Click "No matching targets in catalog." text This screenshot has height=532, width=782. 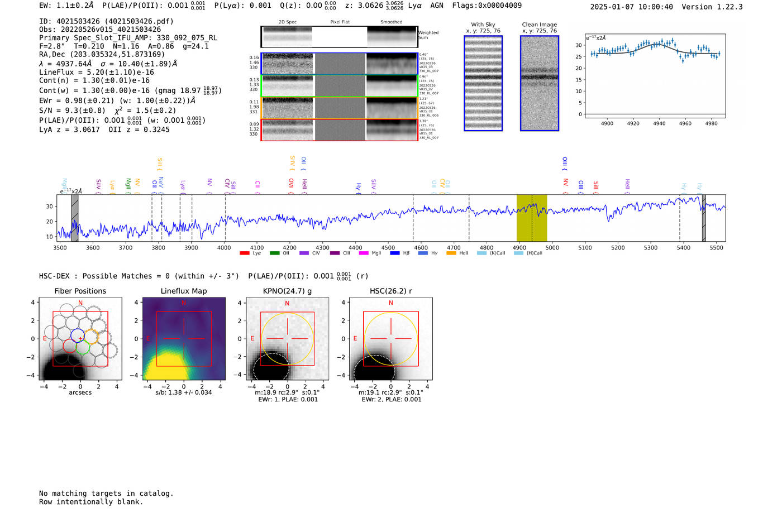point(106,493)
